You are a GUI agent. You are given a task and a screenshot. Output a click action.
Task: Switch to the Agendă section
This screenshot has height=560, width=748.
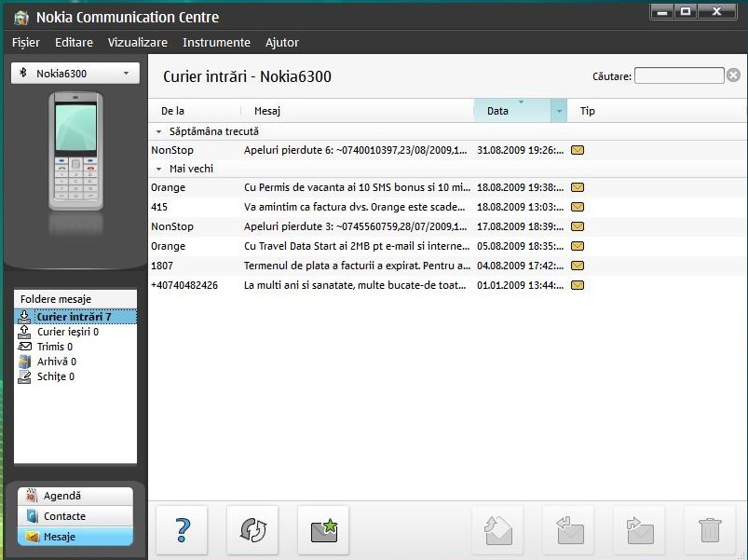tap(75, 496)
